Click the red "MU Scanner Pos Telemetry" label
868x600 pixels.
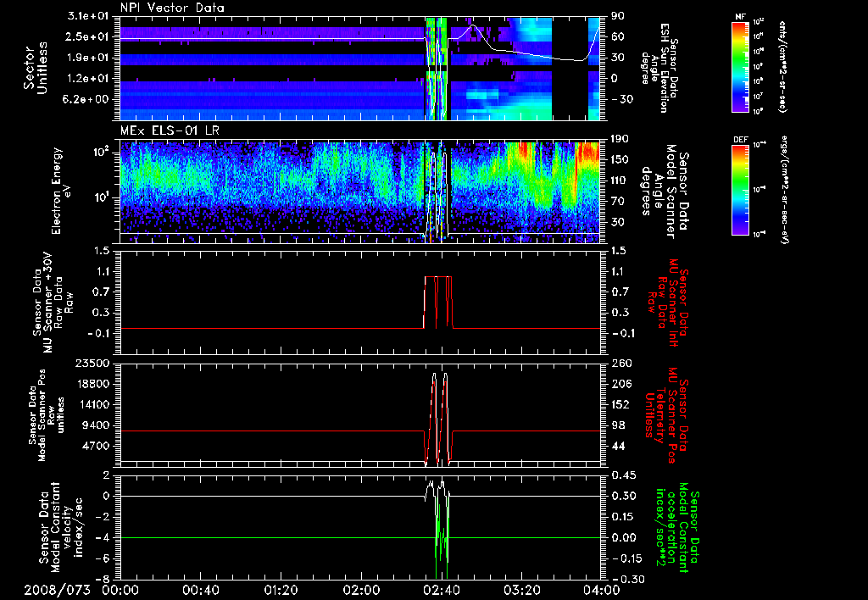click(x=666, y=414)
